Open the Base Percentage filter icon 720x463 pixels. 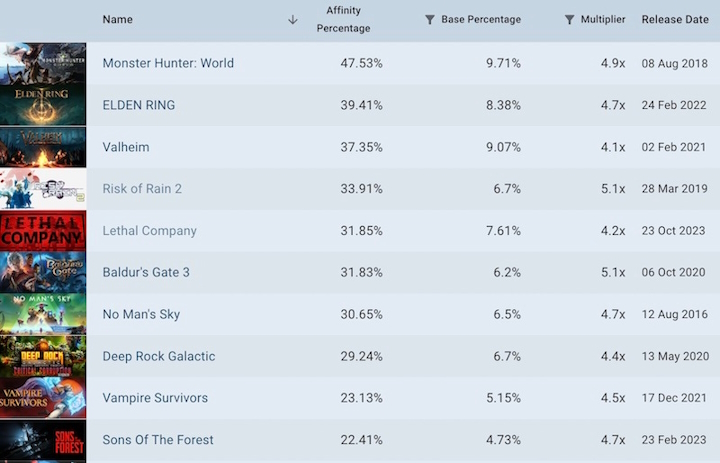pos(430,20)
